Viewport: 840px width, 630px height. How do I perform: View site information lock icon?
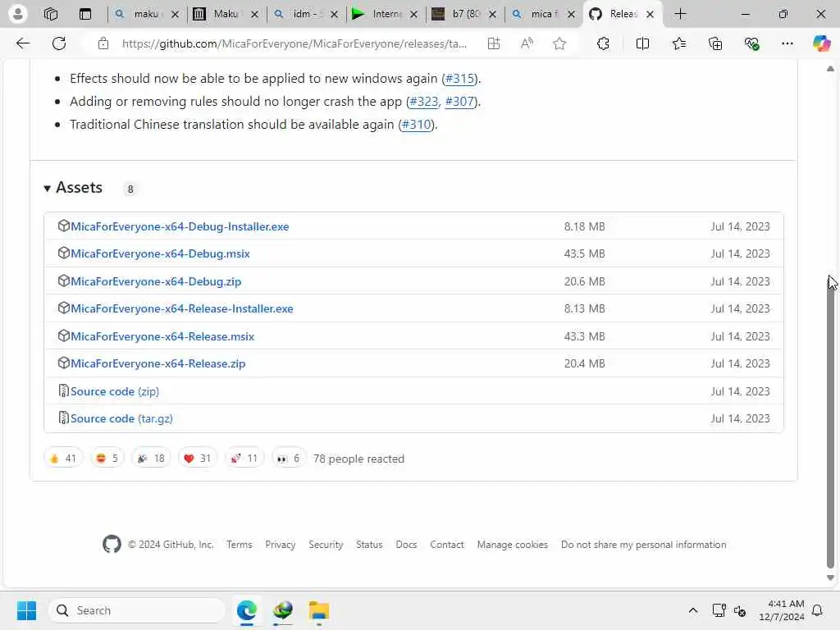click(103, 43)
